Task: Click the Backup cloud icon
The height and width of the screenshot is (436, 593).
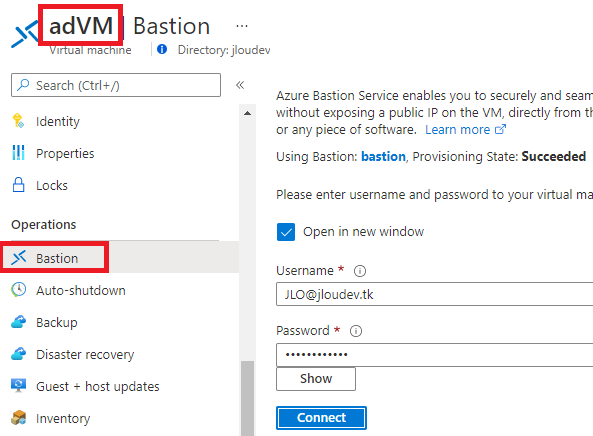Action: pyautogui.click(x=19, y=322)
